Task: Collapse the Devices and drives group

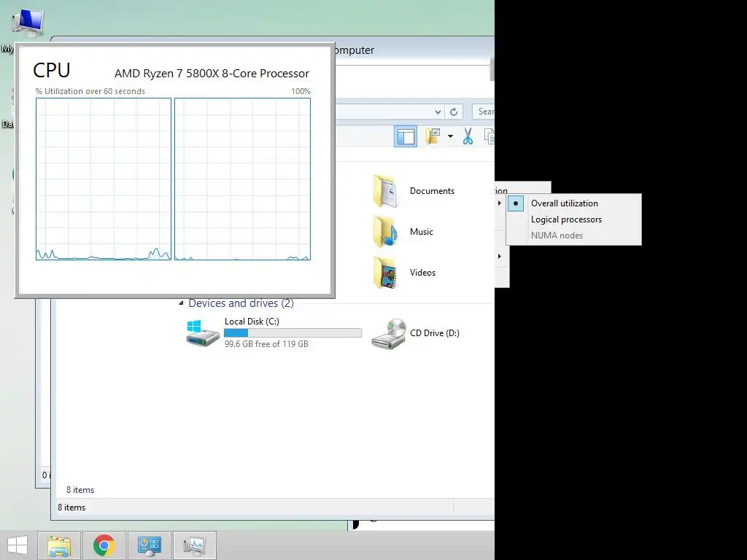Action: (181, 303)
